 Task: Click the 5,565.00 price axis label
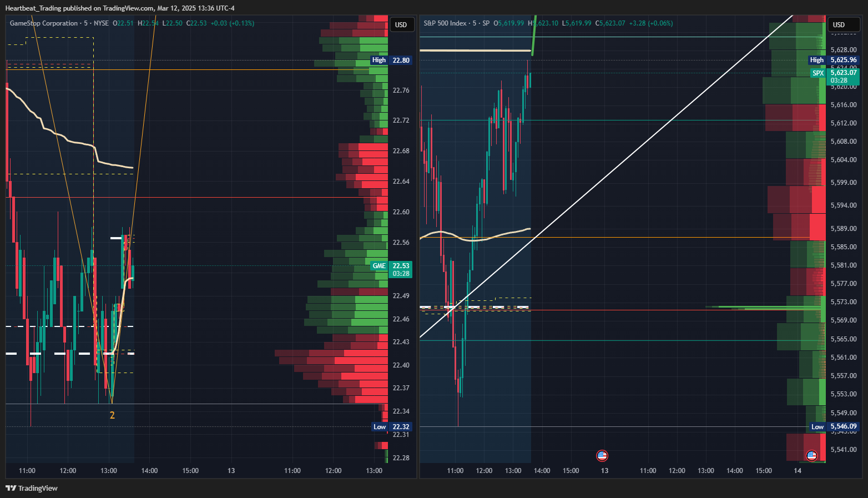coord(844,339)
